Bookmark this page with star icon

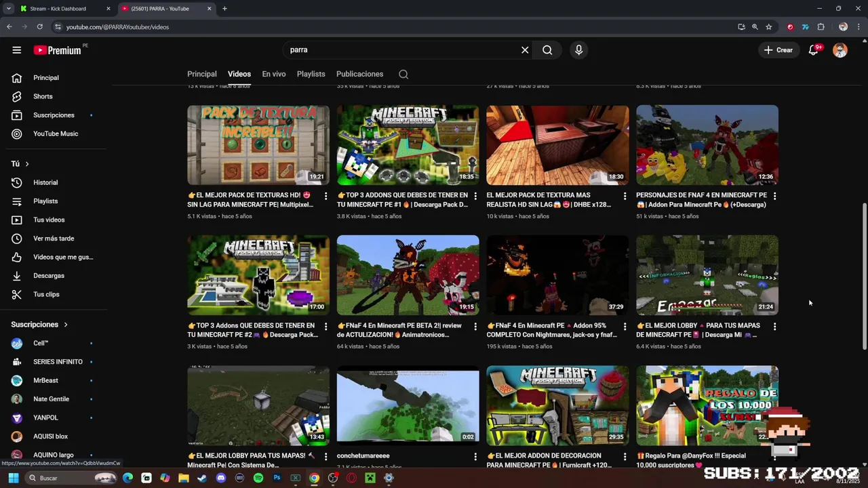pyautogui.click(x=769, y=27)
